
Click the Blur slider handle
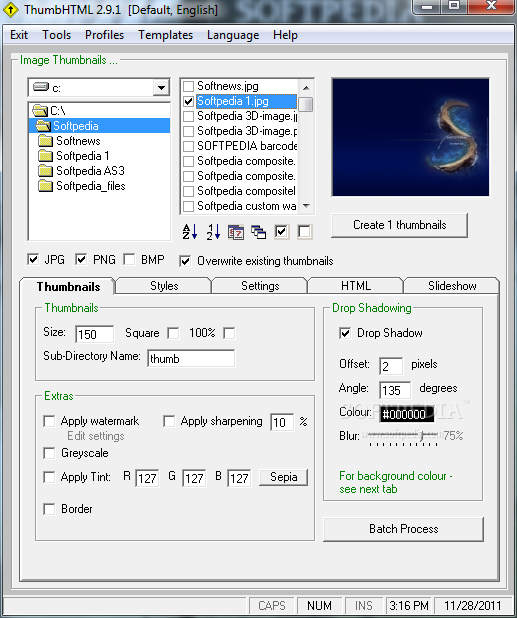click(422, 436)
